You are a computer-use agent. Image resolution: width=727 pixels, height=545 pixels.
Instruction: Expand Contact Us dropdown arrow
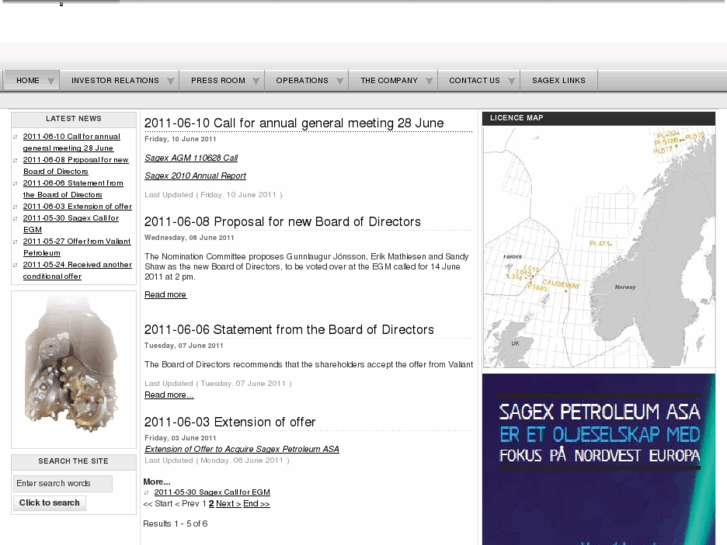tap(511, 81)
